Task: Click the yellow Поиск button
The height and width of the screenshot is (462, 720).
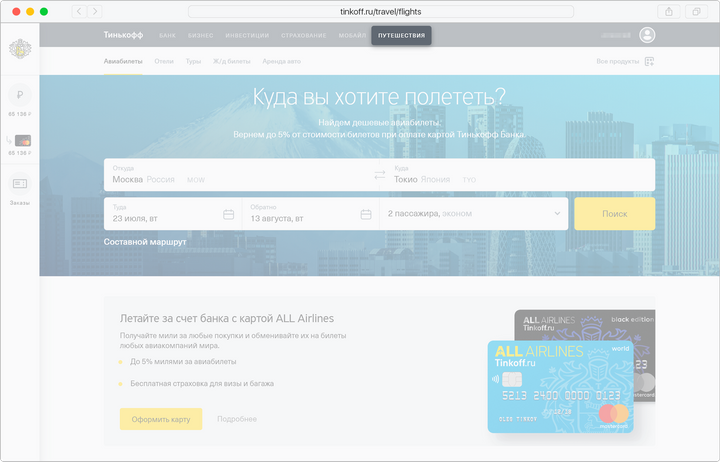Action: pyautogui.click(x=614, y=214)
